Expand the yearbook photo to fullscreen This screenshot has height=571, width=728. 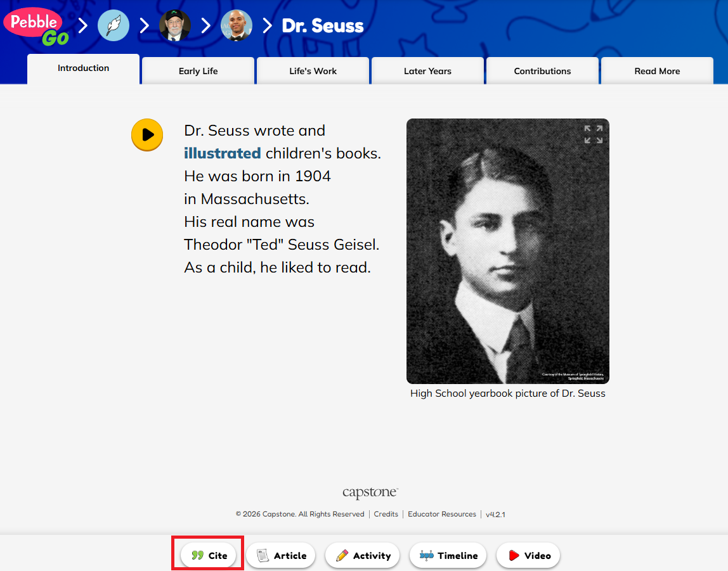[593, 134]
